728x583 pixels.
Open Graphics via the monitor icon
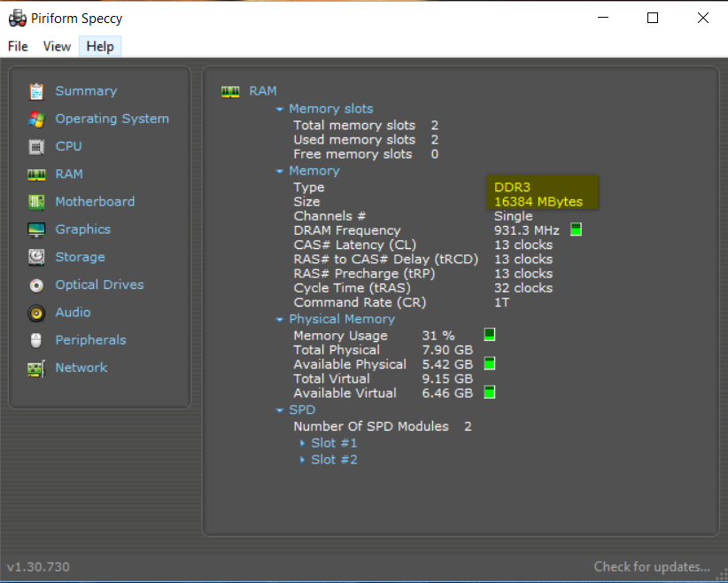pyautogui.click(x=36, y=229)
